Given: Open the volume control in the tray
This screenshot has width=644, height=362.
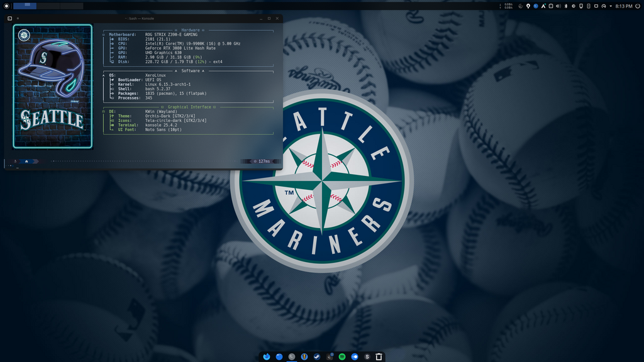Looking at the screenshot, I should (x=558, y=6).
